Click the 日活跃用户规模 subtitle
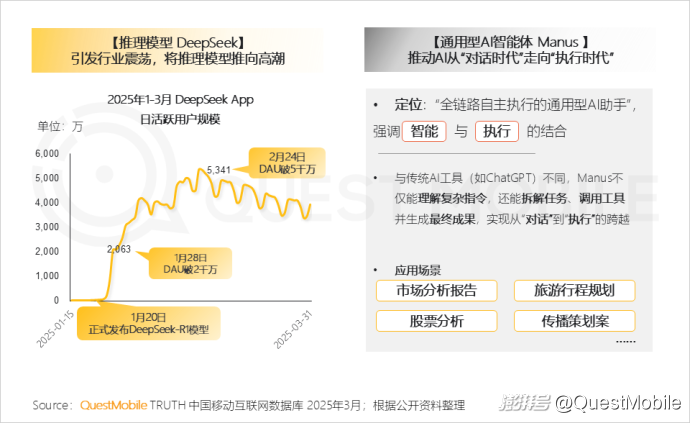 pyautogui.click(x=180, y=119)
